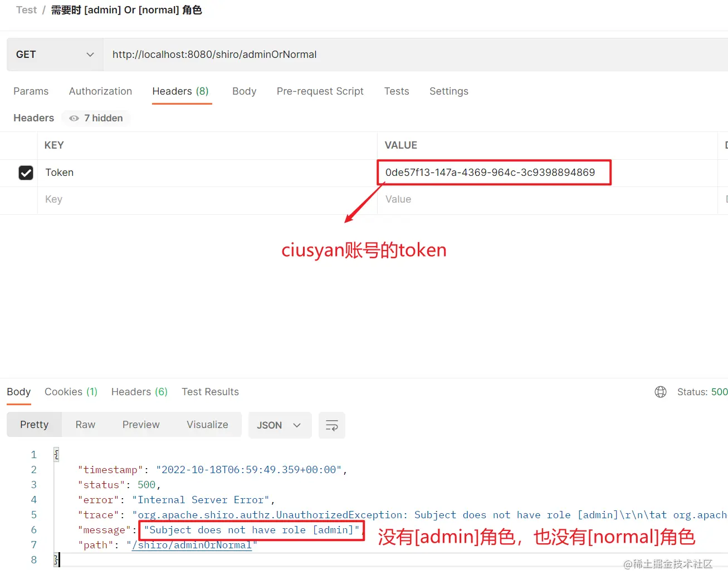728x585 pixels.
Task: Click the request name in breadcrumb
Action: pos(126,10)
